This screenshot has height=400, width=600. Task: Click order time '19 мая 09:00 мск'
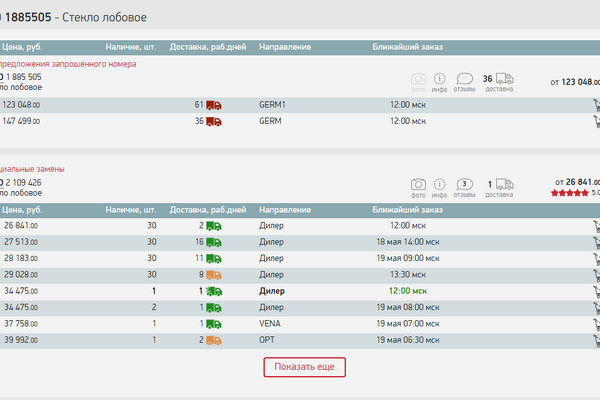click(408, 258)
